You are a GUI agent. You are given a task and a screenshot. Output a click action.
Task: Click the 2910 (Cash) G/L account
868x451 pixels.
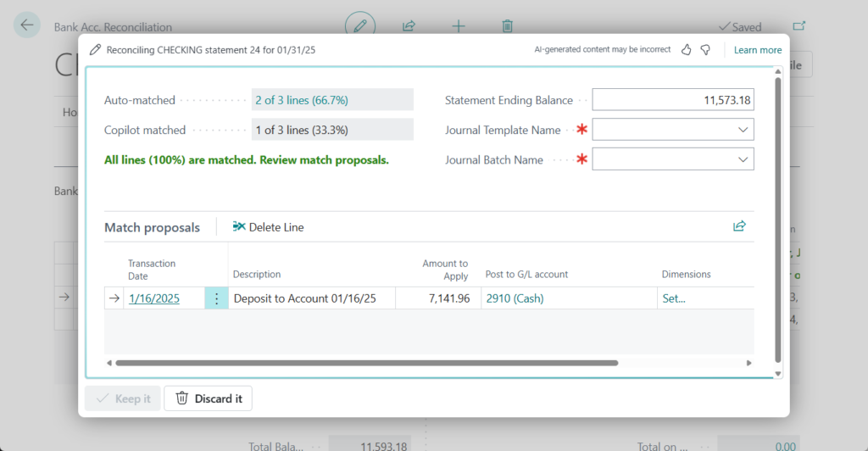(x=515, y=298)
